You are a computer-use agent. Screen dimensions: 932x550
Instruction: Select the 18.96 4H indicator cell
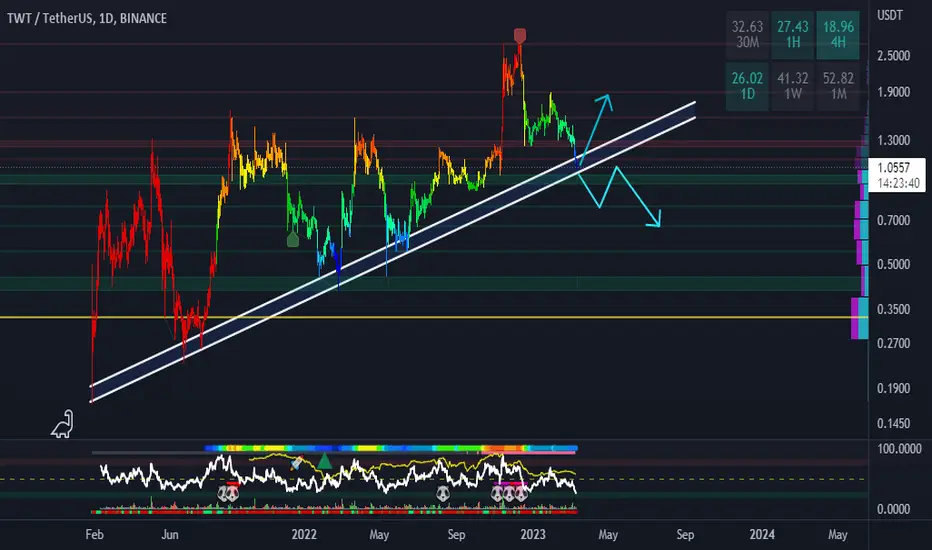[838, 34]
